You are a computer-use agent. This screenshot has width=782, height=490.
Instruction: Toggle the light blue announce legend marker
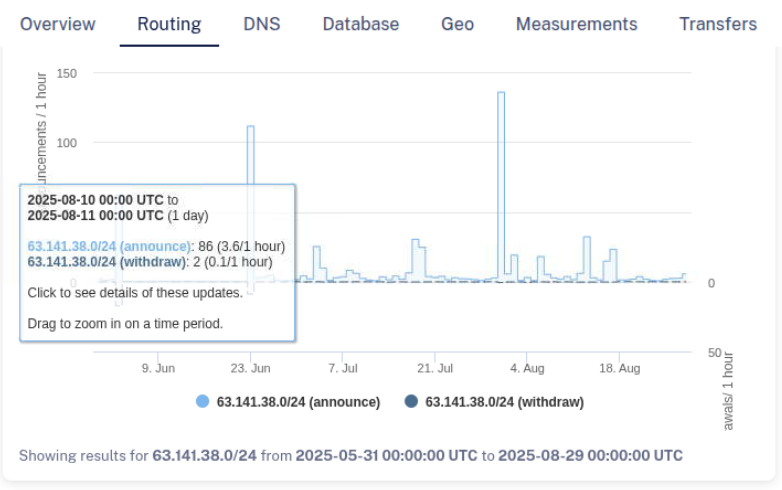203,402
